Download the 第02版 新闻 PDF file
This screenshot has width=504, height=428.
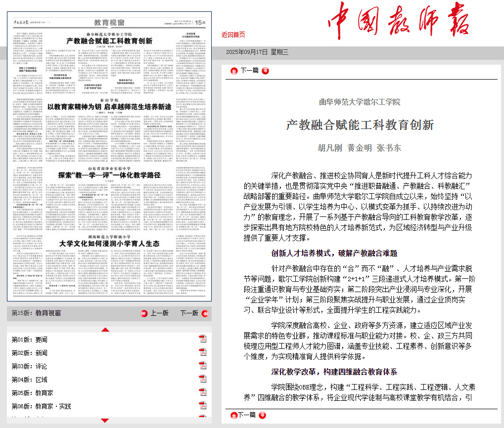coord(202,352)
